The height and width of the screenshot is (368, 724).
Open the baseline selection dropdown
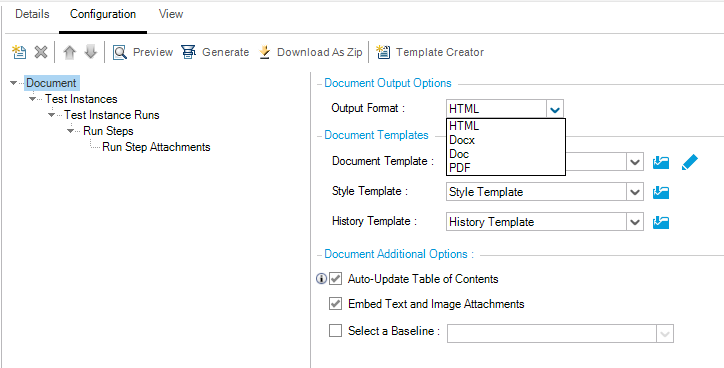pos(665,334)
